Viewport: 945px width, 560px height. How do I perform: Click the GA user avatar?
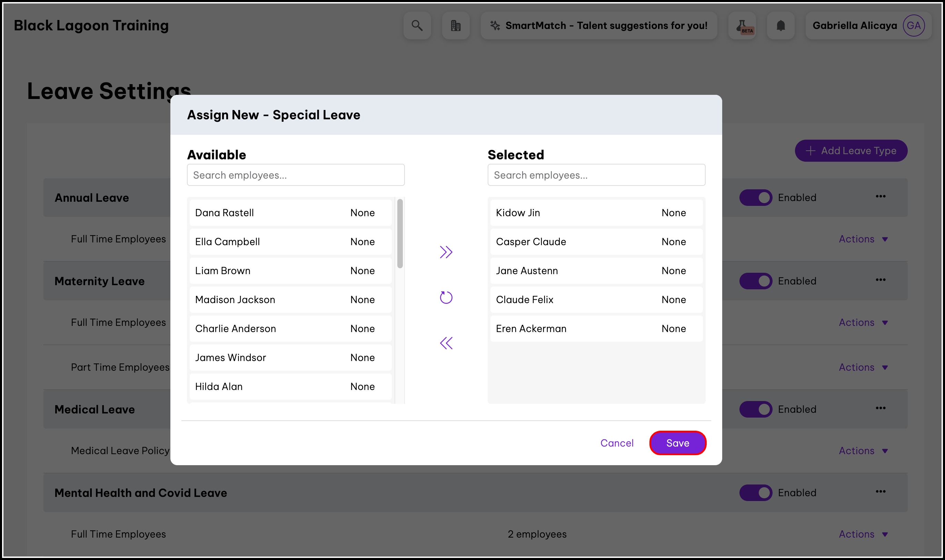[913, 25]
